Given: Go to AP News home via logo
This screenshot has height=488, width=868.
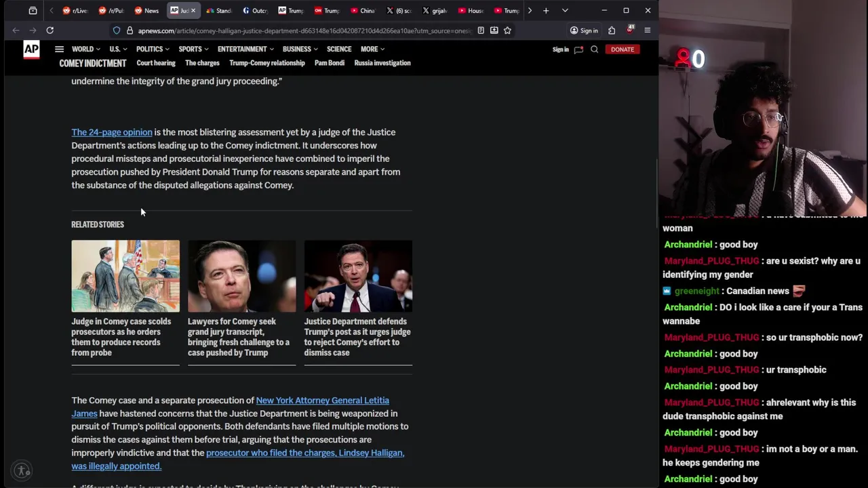Looking at the screenshot, I should [x=31, y=49].
